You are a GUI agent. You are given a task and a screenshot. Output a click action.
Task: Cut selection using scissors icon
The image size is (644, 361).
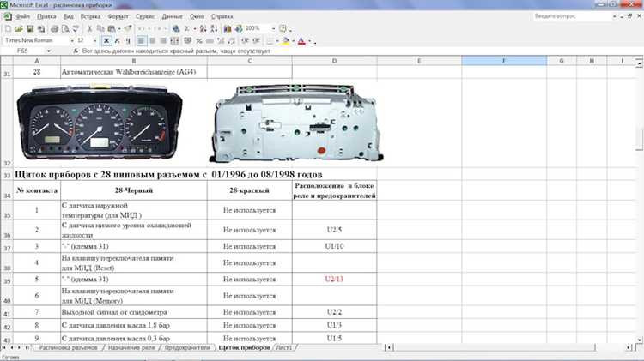tap(89, 28)
